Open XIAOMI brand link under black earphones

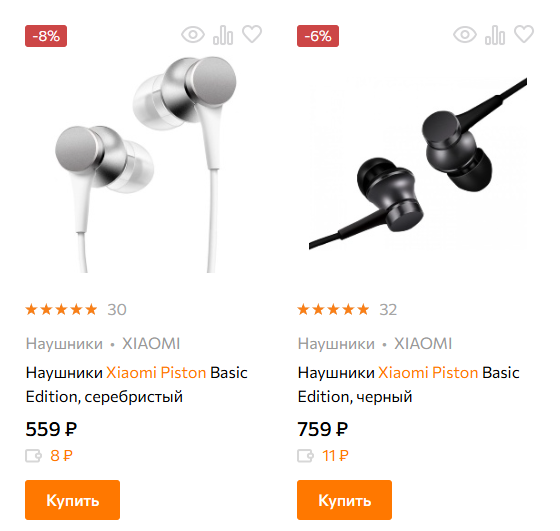tap(423, 344)
